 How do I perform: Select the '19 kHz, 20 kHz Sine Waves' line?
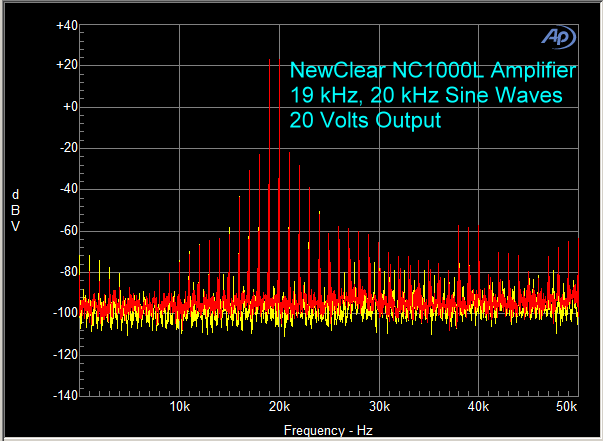pos(425,96)
